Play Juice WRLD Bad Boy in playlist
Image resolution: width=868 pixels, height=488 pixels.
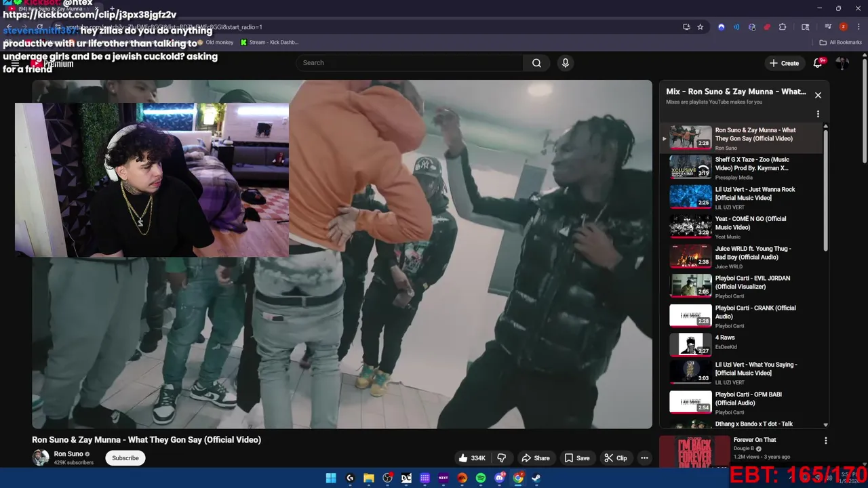(743, 257)
